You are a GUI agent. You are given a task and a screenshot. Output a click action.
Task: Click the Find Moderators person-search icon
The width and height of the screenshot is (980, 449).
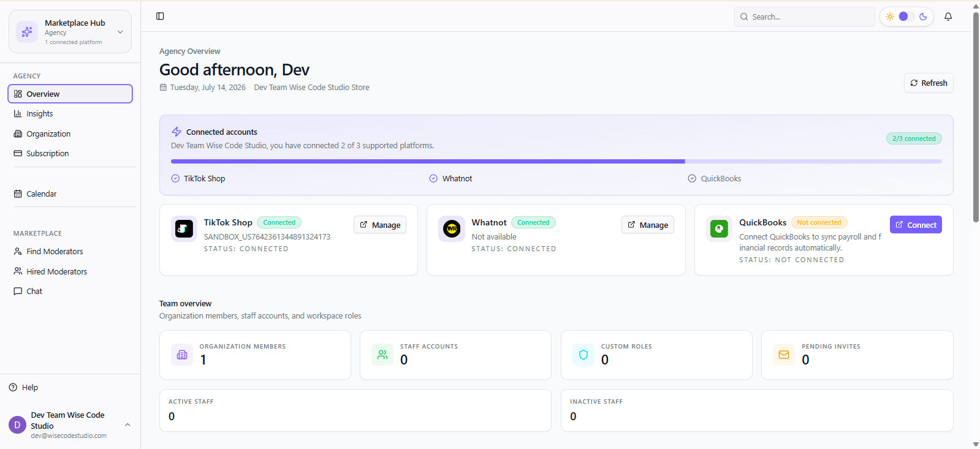(18, 251)
